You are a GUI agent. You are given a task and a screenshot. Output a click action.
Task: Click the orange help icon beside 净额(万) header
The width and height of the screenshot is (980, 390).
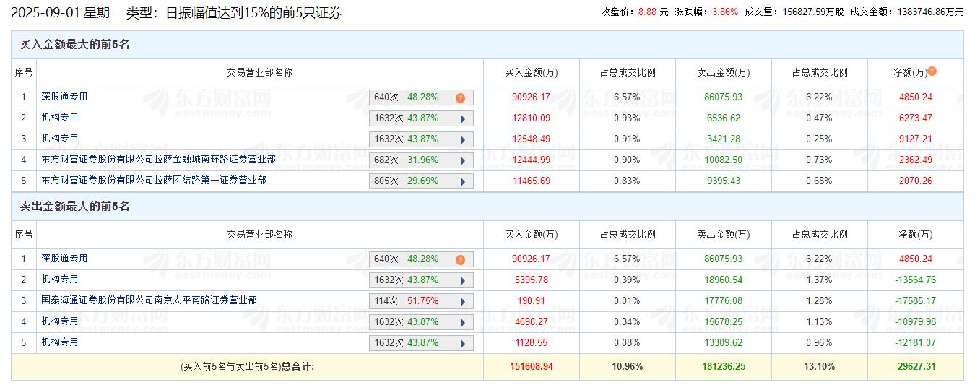click(932, 71)
